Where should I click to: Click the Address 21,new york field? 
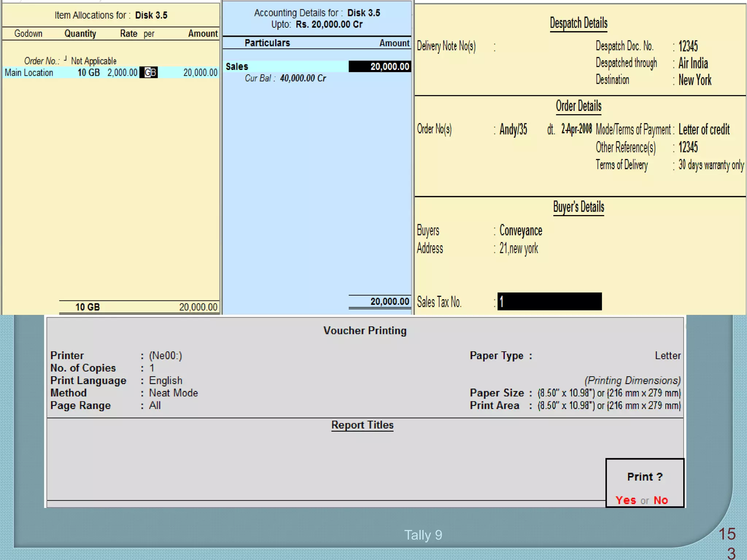click(x=518, y=249)
